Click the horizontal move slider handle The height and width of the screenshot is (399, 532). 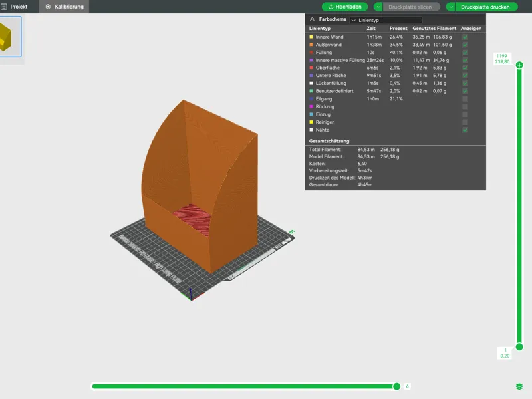click(396, 386)
